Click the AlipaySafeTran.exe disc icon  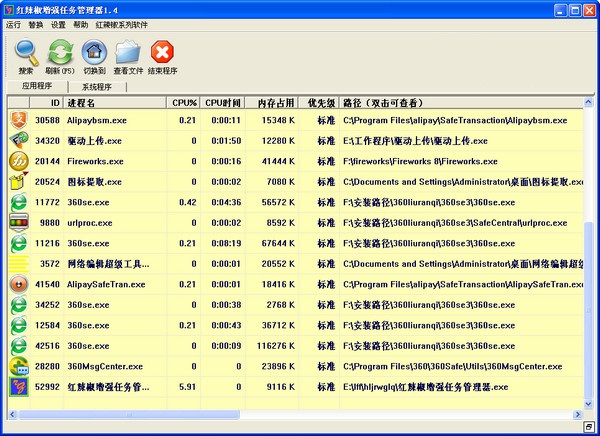pyautogui.click(x=18, y=284)
